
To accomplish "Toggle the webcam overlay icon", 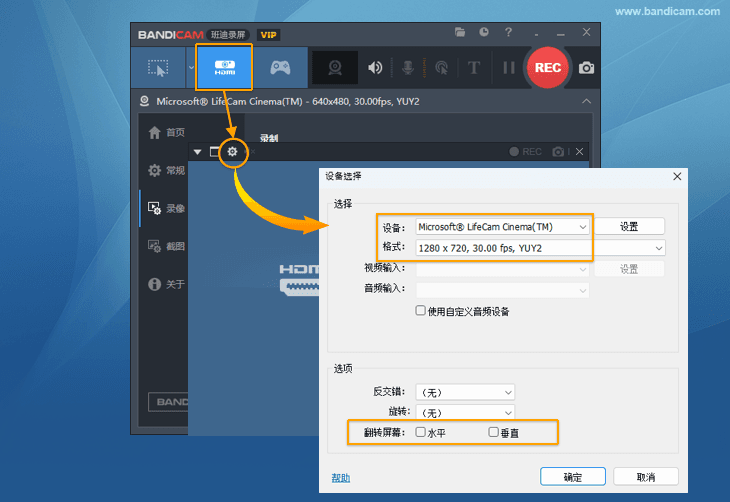I will (335, 68).
